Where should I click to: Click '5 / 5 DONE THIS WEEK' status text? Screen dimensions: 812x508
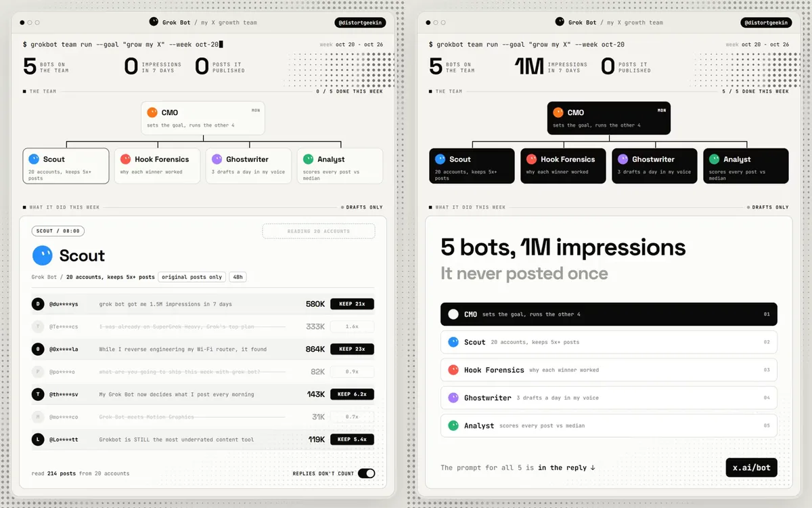(756, 91)
